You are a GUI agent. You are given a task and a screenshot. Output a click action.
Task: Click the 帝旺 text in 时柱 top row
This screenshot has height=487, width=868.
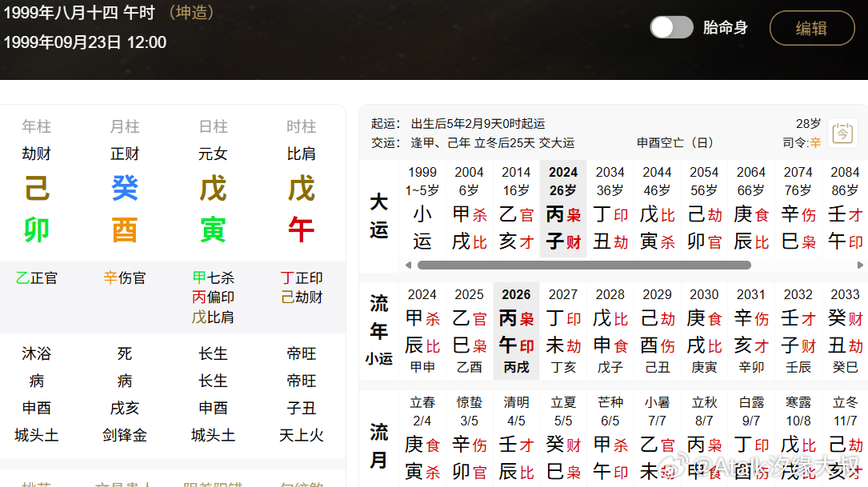point(301,353)
